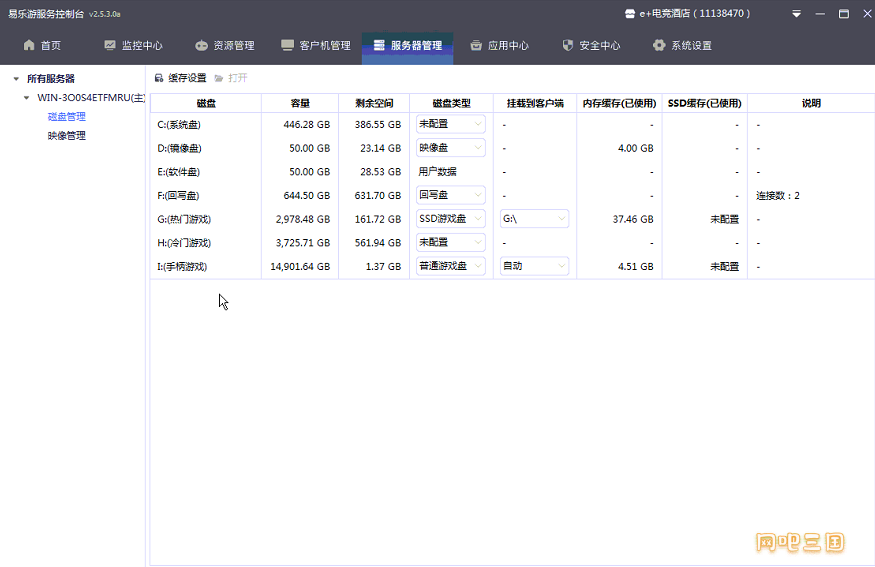Screen dimensions: 875x567
Task: Click the folder icon beside 打开
Action: [x=219, y=78]
